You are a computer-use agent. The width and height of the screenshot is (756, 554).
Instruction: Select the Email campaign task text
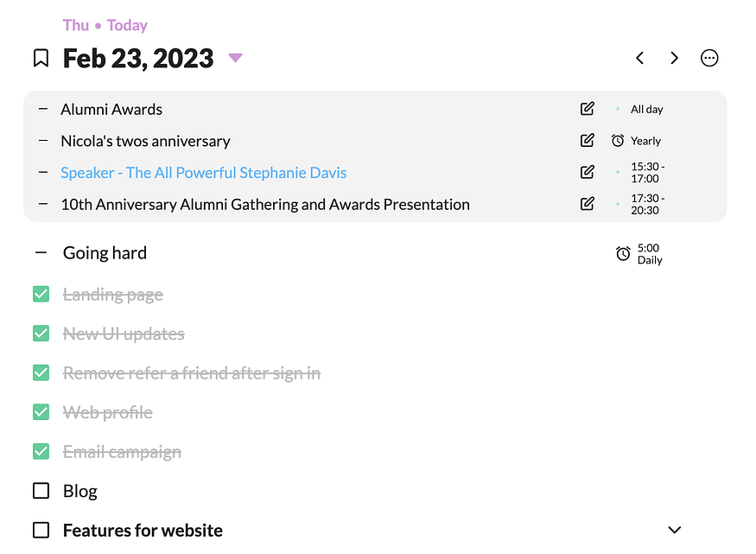(x=122, y=452)
